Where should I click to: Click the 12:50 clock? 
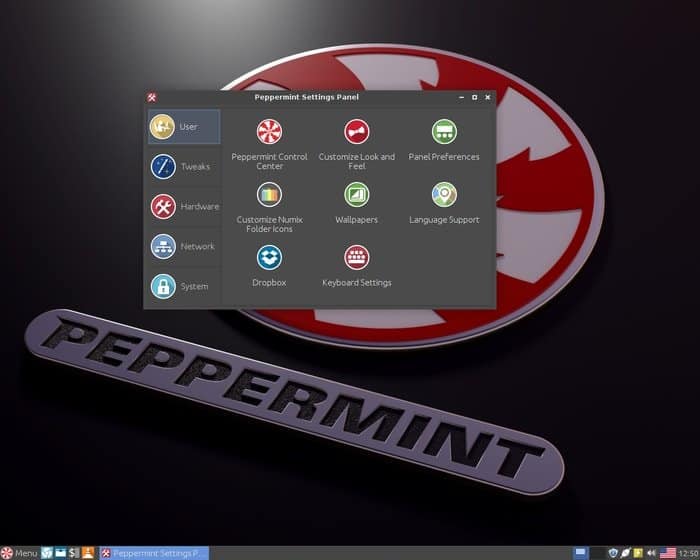pyautogui.click(x=689, y=554)
